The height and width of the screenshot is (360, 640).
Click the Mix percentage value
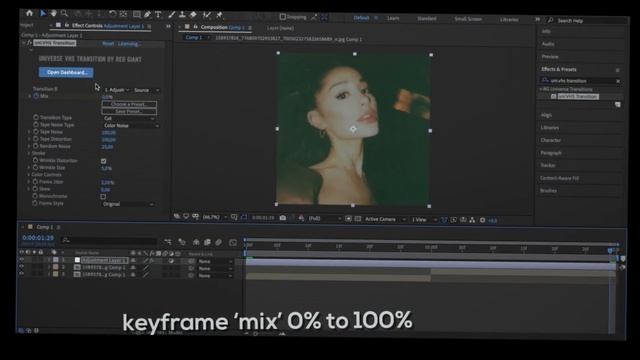(107, 97)
